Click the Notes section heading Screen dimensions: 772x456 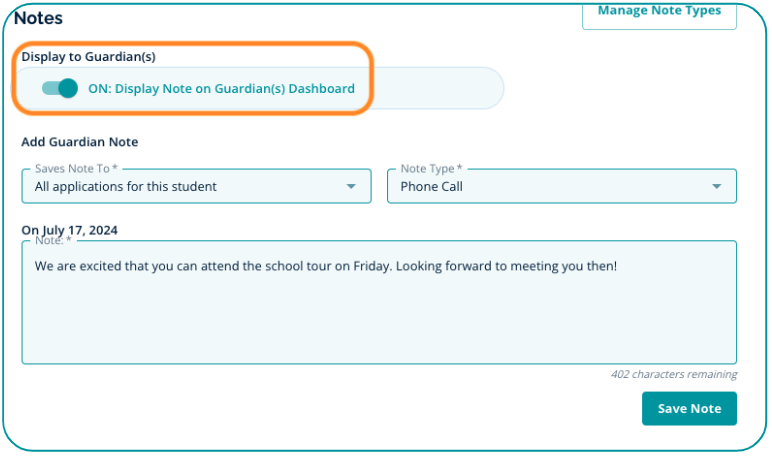click(x=38, y=18)
